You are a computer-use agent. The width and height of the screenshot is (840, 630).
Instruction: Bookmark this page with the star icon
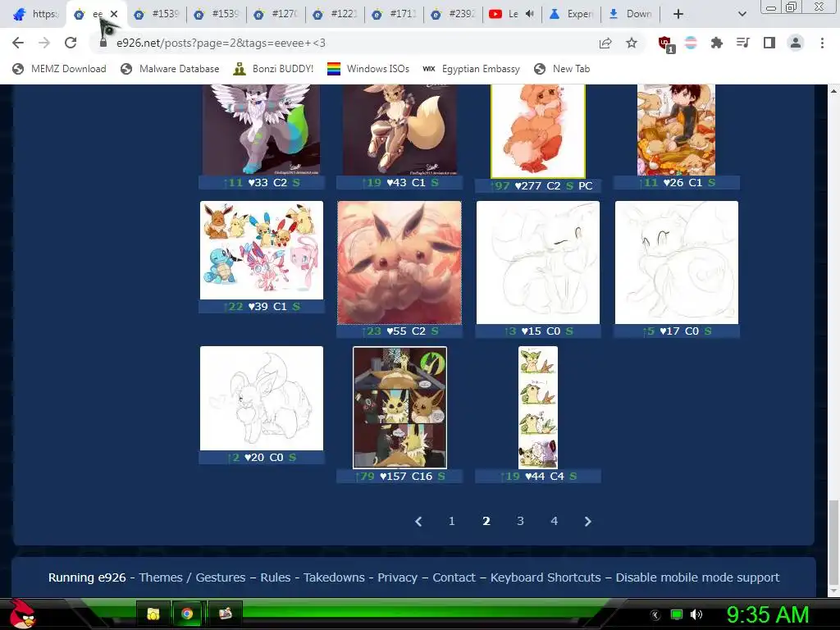632,43
